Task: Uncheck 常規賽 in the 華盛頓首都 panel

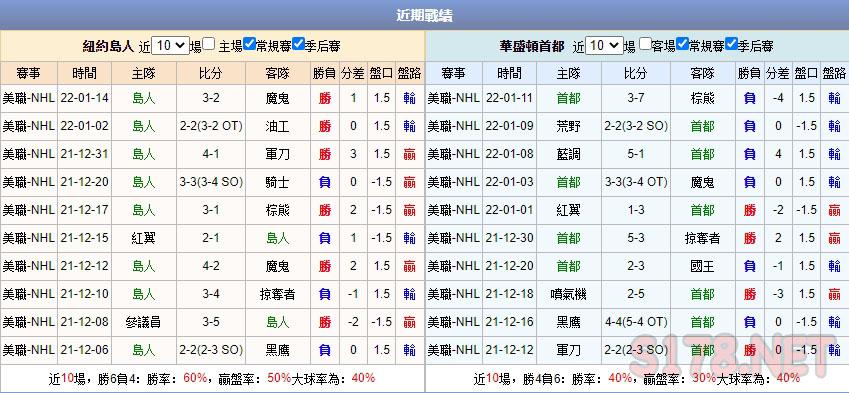Action: 683,44
